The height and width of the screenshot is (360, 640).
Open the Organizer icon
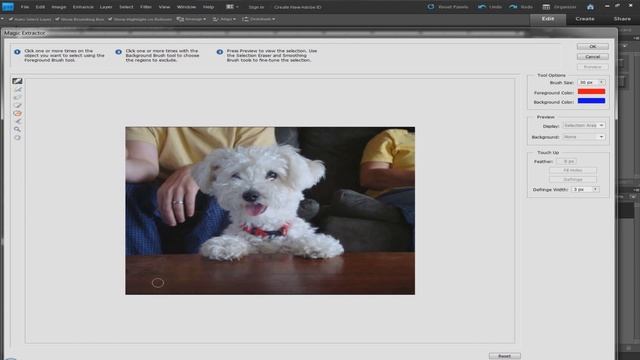click(x=546, y=7)
